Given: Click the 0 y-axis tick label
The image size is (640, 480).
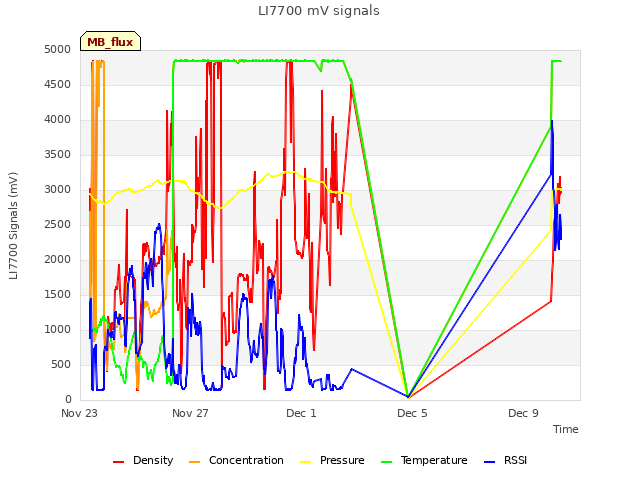Looking at the screenshot, I should (68, 399).
